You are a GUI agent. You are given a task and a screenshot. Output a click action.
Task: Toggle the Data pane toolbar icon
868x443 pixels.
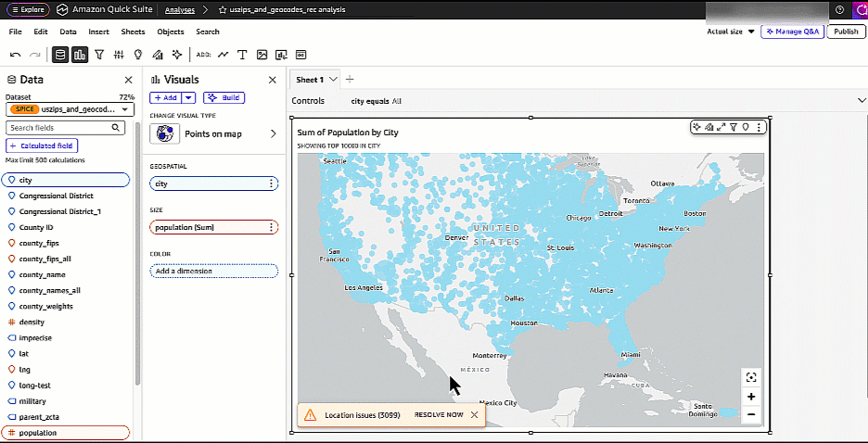pos(60,55)
